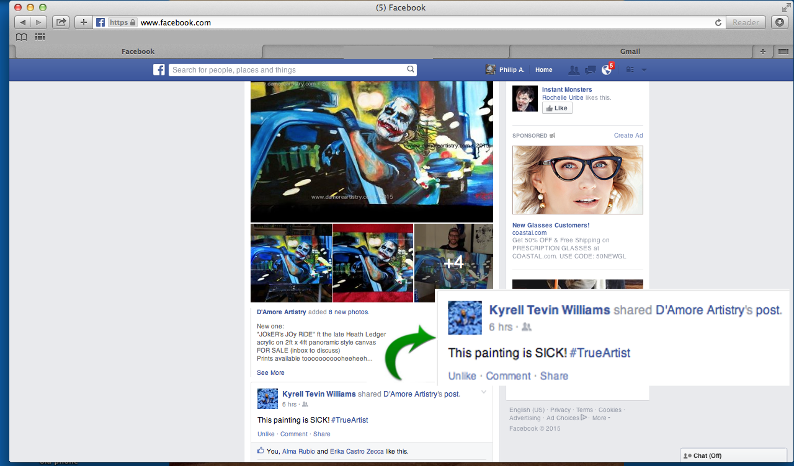This screenshot has height=466, width=794.
Task: Click the thumbs-up icon beside 'You, Alma Rubio'
Action: (261, 450)
